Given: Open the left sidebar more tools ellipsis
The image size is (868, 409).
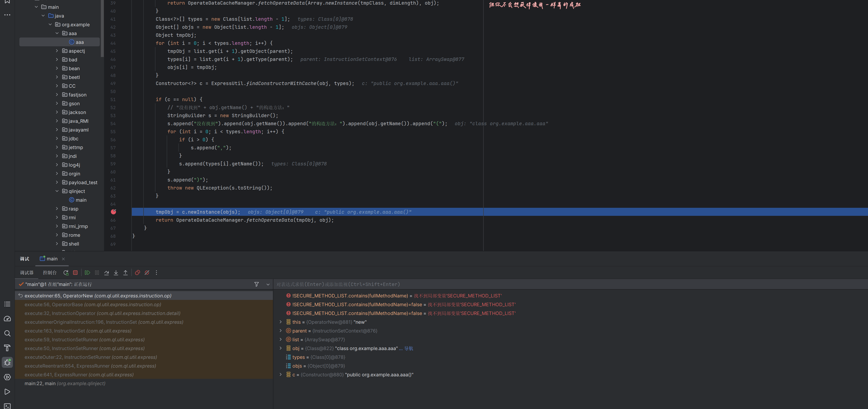Looking at the screenshot, I should coord(7,15).
